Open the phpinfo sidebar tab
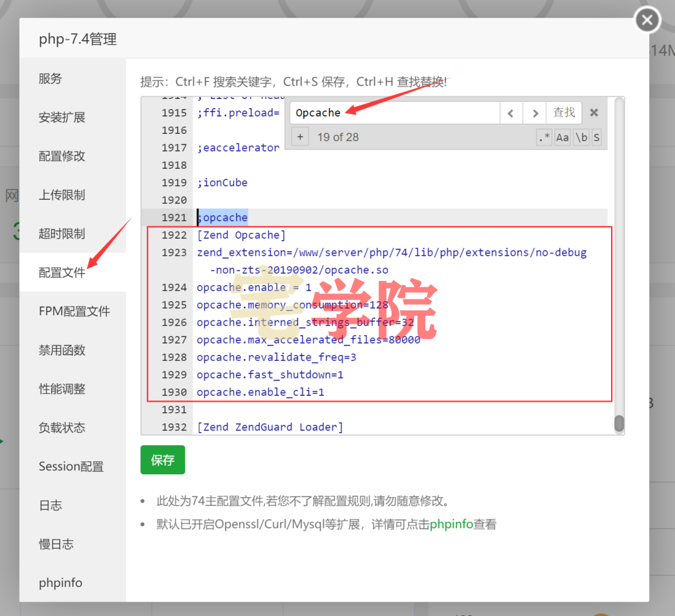The width and height of the screenshot is (675, 616). click(73, 582)
